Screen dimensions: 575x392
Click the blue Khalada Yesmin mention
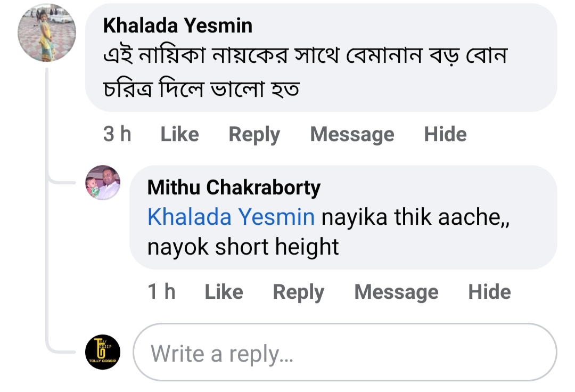231,217
